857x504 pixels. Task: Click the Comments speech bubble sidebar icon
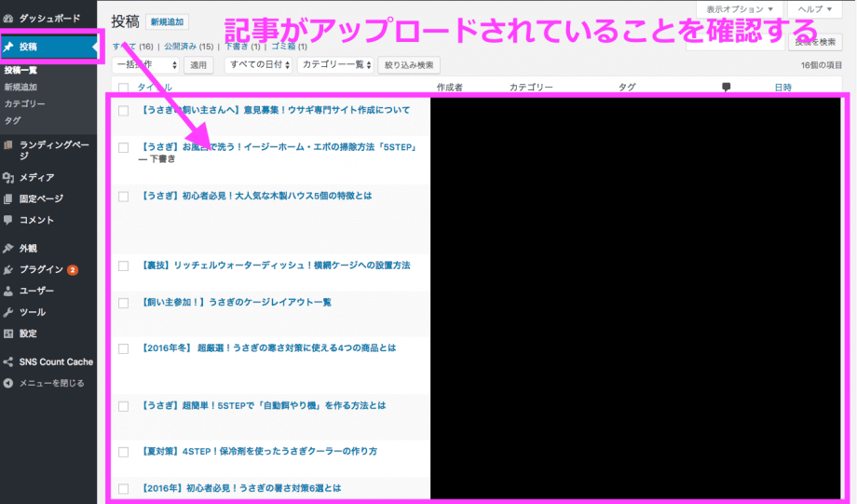tap(8, 220)
